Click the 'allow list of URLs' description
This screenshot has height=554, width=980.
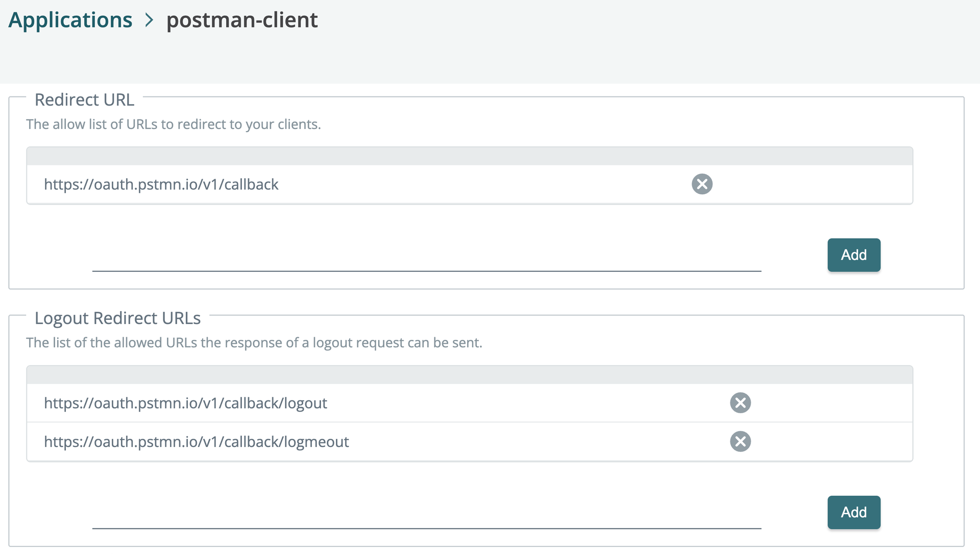click(174, 124)
